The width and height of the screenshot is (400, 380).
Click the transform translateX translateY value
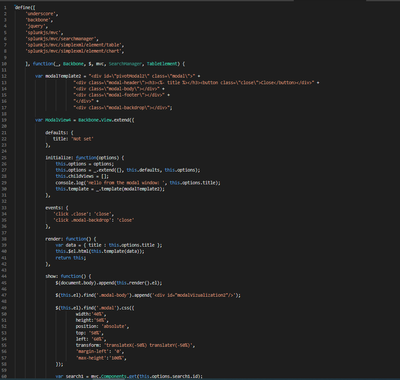[149, 345]
